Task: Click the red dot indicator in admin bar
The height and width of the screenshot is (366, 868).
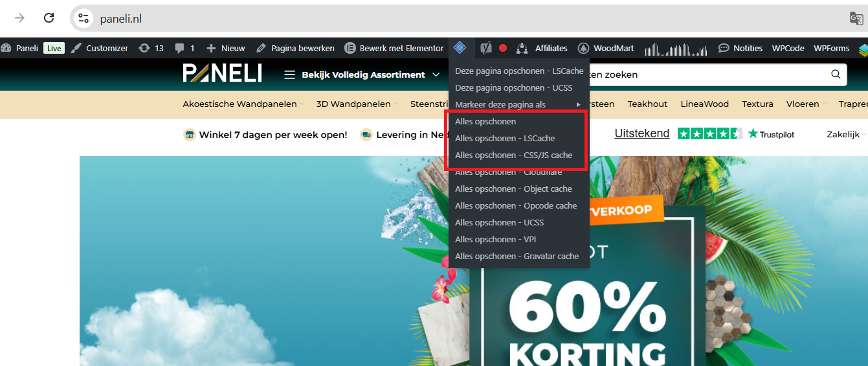Action: 503,48
